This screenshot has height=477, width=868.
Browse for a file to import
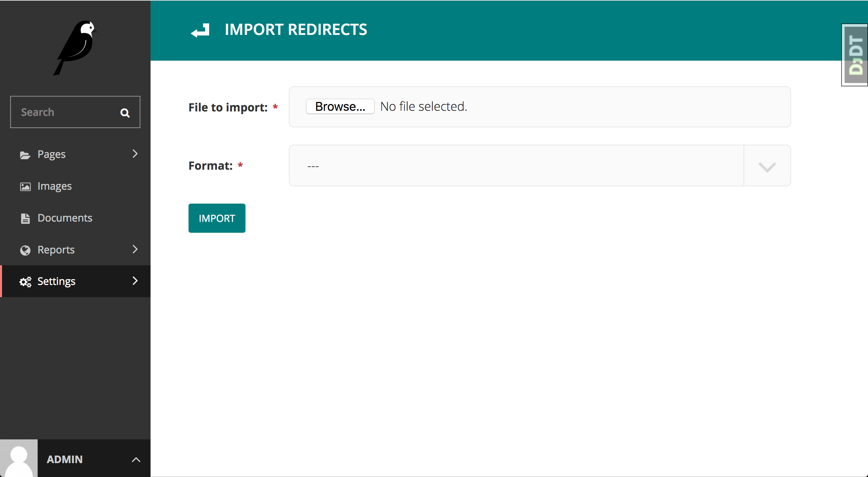(x=339, y=106)
